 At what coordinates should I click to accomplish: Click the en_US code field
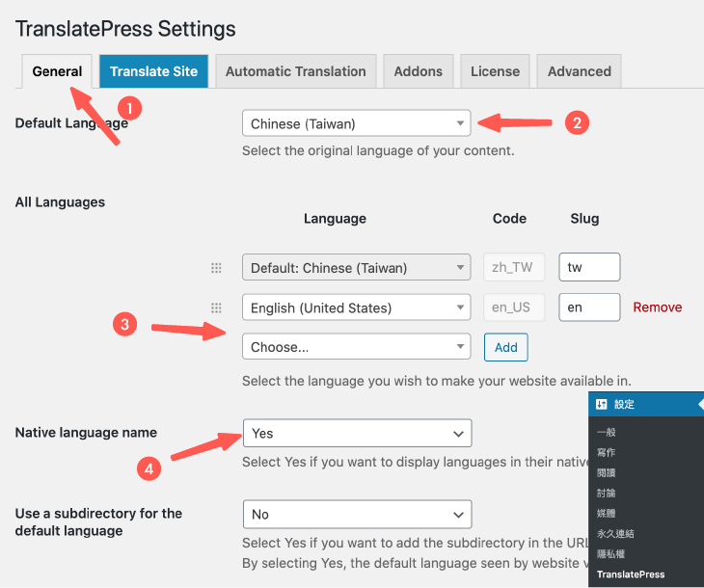(x=514, y=307)
